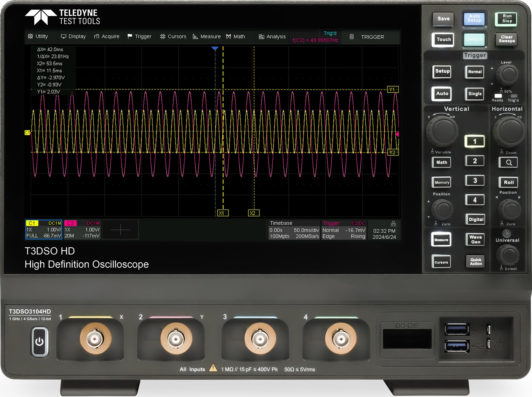Push the panel Cursors button
The height and width of the screenshot is (397, 532).
click(x=441, y=262)
